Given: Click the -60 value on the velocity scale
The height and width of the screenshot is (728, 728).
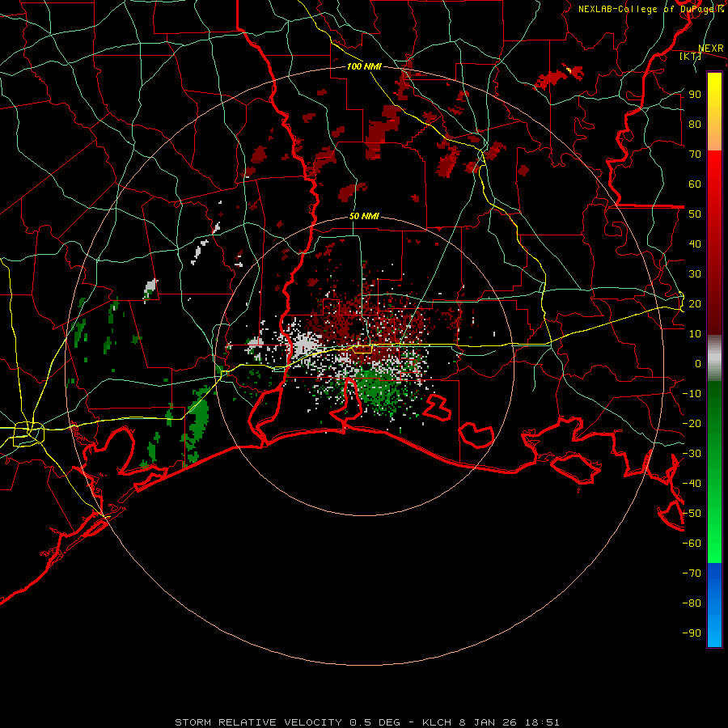Looking at the screenshot, I should [x=692, y=544].
